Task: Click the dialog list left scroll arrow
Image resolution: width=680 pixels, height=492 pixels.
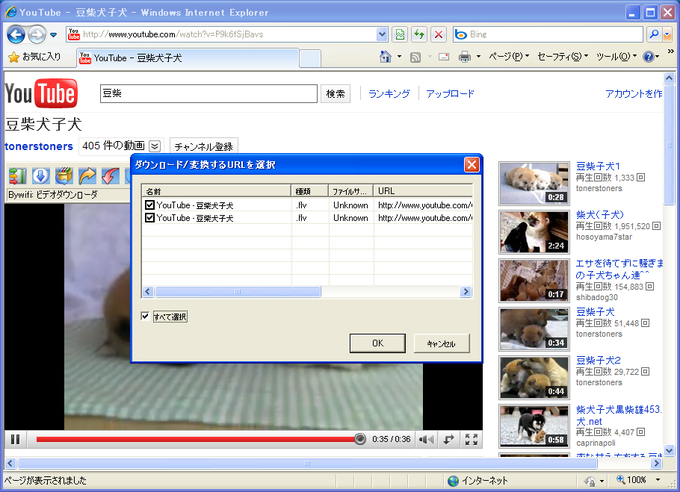Action: click(148, 292)
